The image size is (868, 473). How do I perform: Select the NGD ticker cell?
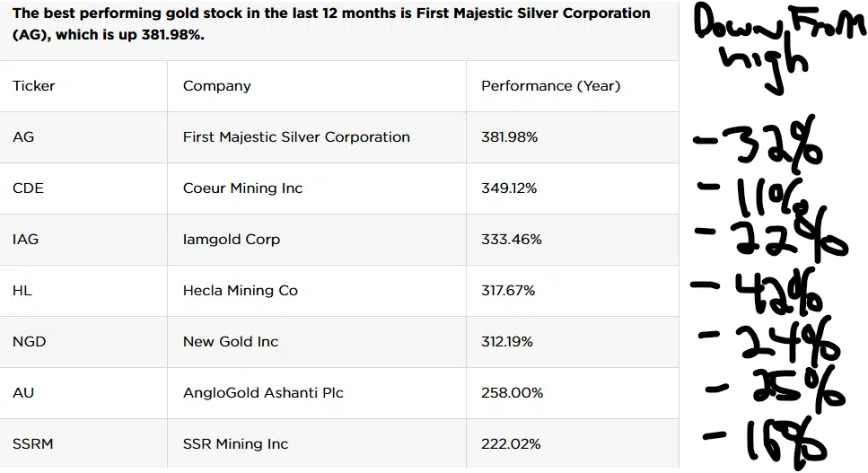[x=30, y=342]
